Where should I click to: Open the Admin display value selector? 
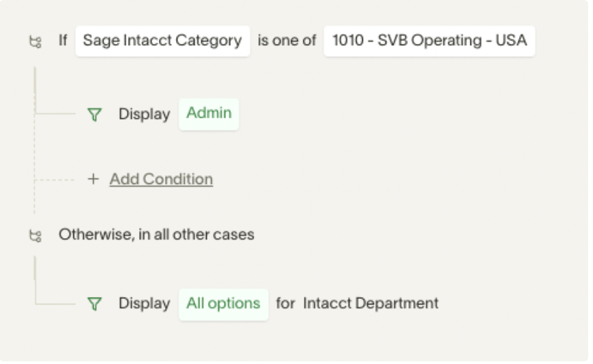209,114
